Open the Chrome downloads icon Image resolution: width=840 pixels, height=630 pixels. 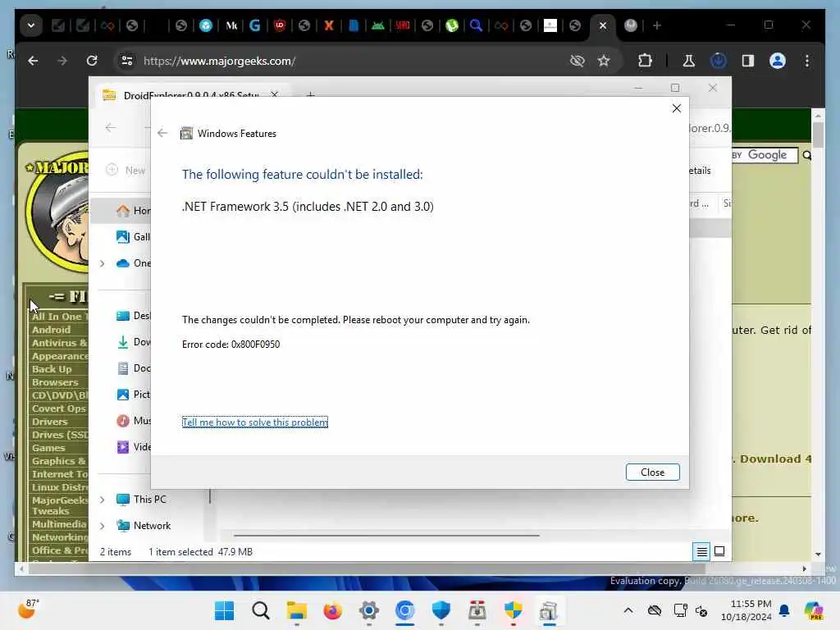coord(718,61)
